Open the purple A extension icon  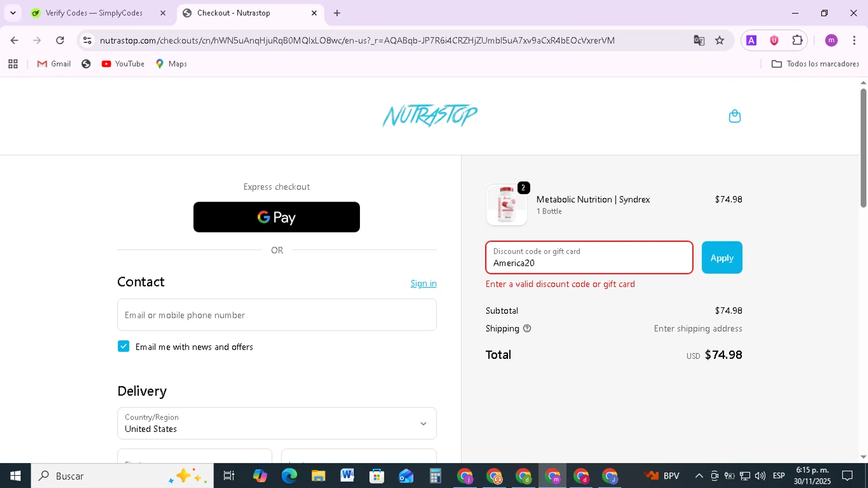pyautogui.click(x=751, y=41)
